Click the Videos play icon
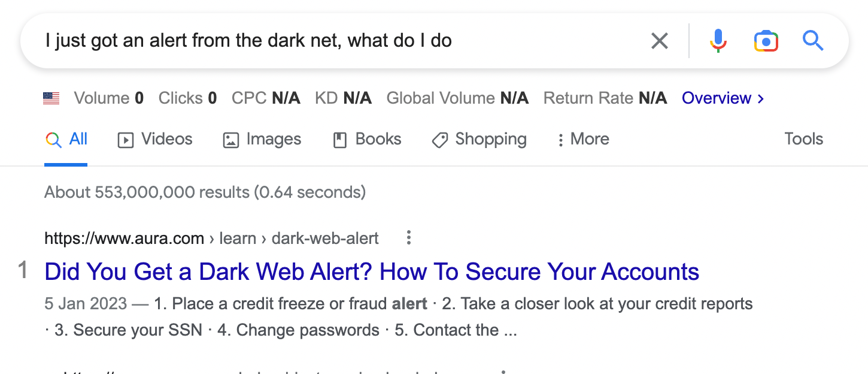This screenshot has height=374, width=868. pyautogui.click(x=125, y=140)
